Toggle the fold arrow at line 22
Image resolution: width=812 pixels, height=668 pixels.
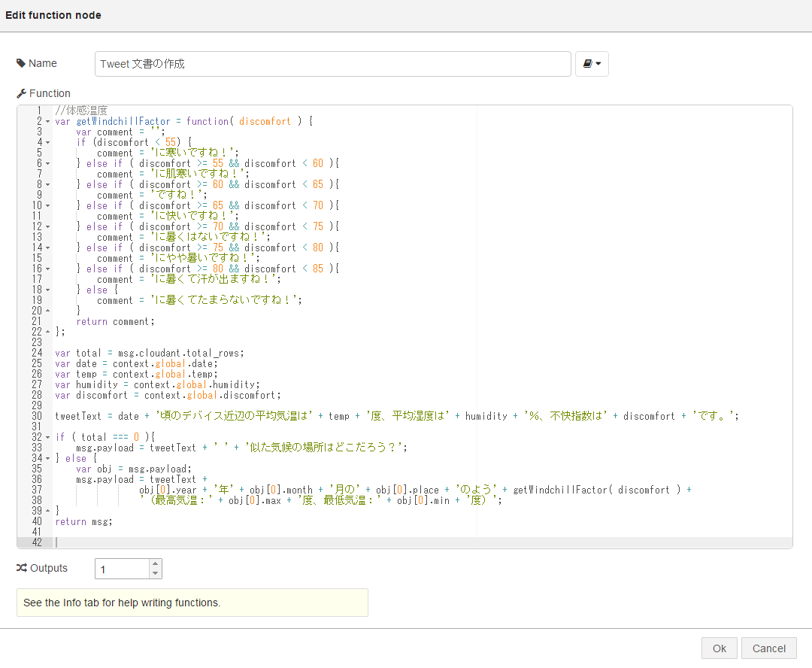pyautogui.click(x=47, y=332)
